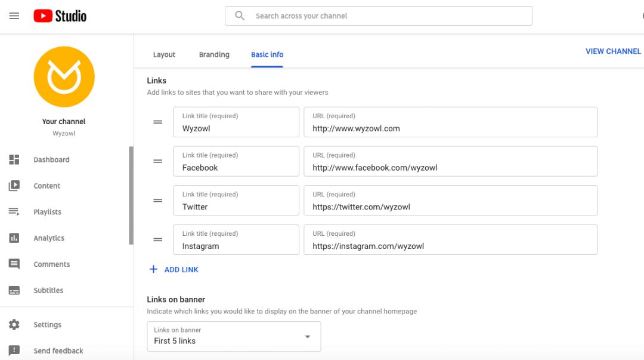Open Analytics from the sidebar
The width and height of the screenshot is (644, 360).
tap(49, 238)
